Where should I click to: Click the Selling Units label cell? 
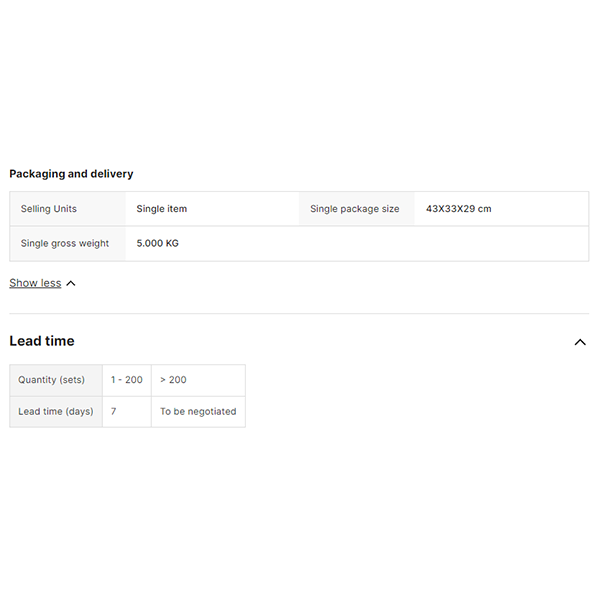coord(49,209)
